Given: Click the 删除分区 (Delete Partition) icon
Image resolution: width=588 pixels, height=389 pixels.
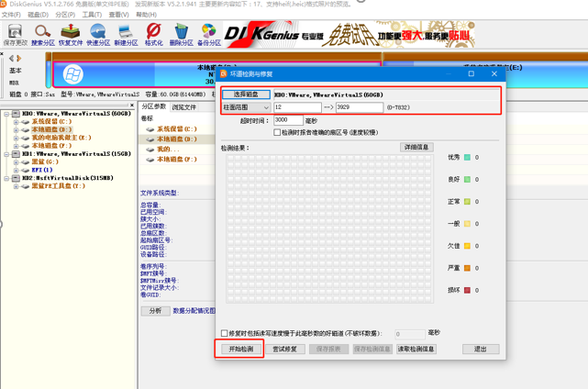Looking at the screenshot, I should (x=181, y=34).
